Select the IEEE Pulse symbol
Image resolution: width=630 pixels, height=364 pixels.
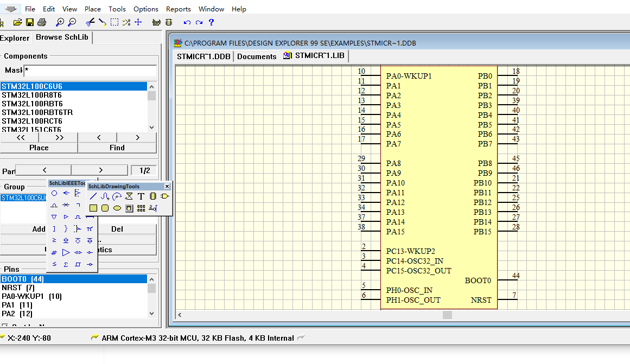point(78,217)
